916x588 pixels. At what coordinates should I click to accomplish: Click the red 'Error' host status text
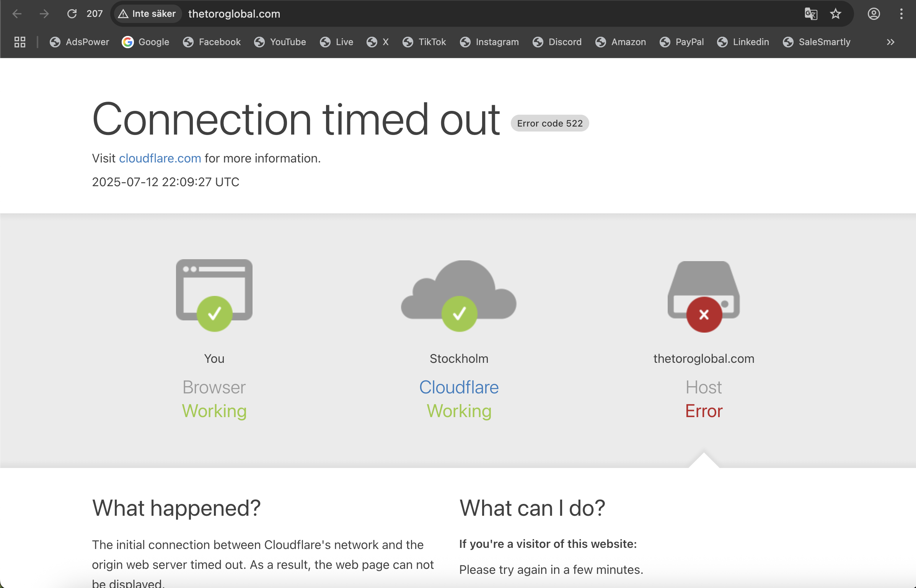(704, 411)
